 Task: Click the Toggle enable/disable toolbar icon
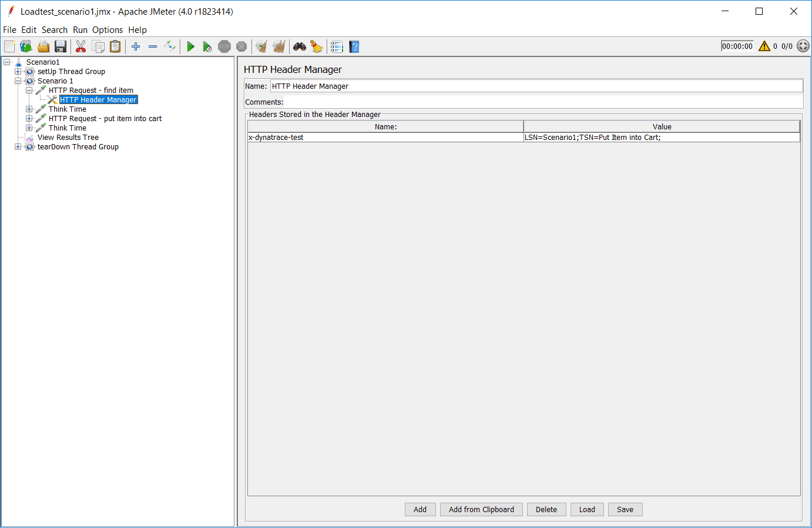pos(170,46)
